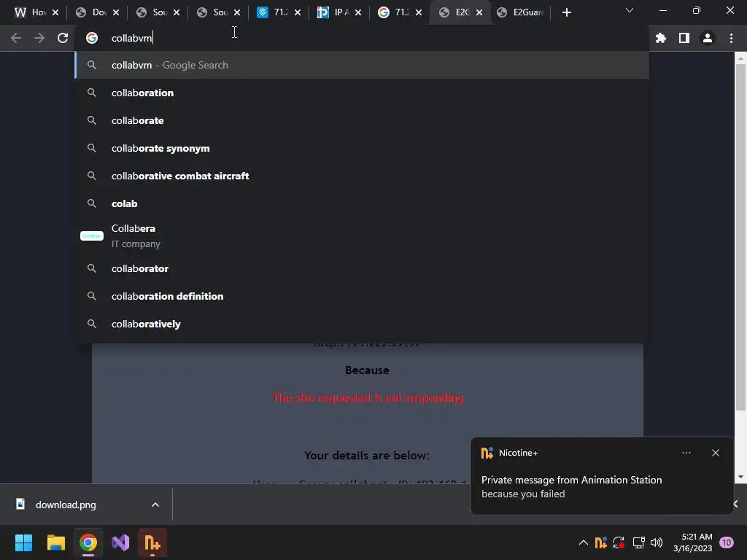Screen dimensions: 747x560
Task: Click the Chrome taskbar icon
Action: pyautogui.click(x=88, y=542)
